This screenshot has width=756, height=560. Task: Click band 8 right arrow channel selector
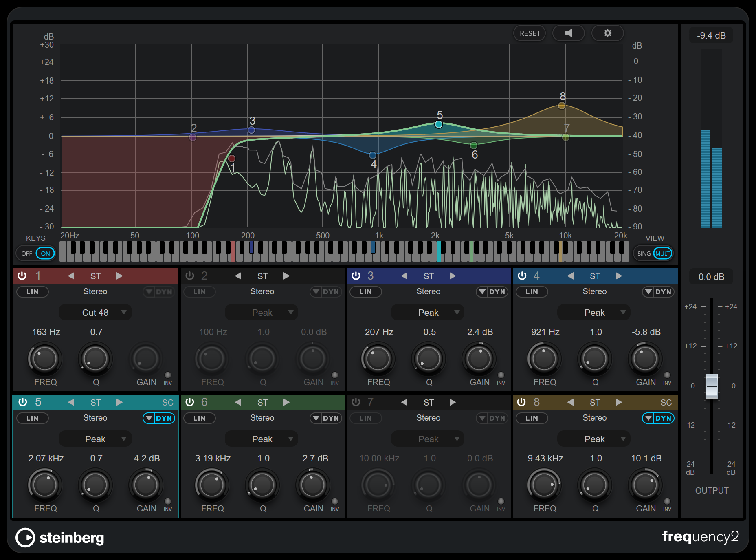click(619, 402)
